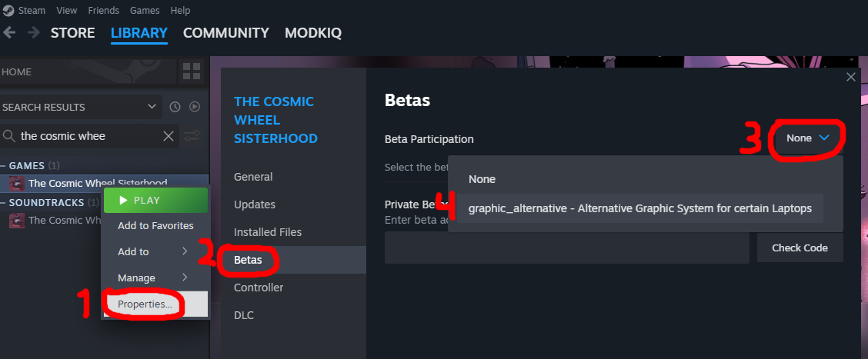Click the private beta code field

pos(566,248)
